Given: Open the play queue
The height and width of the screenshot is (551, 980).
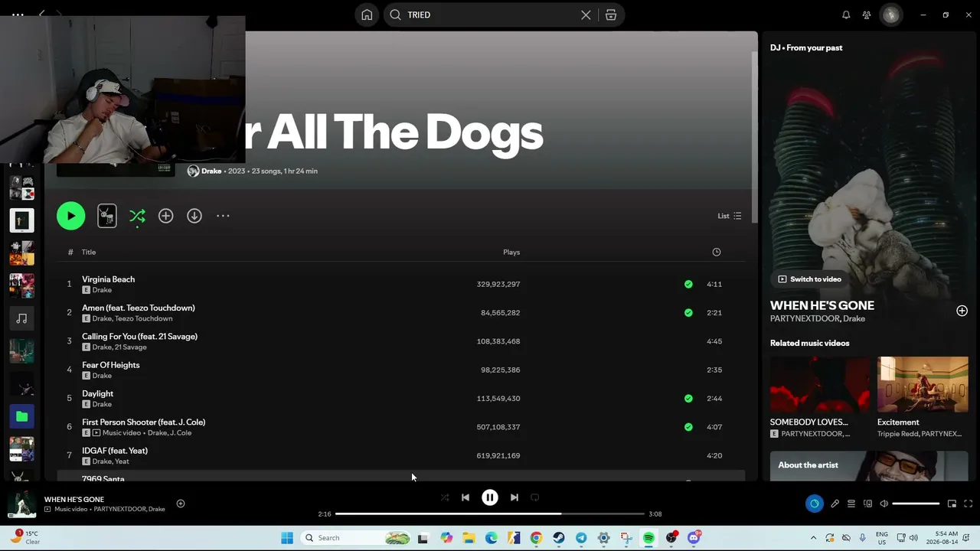Looking at the screenshot, I should [851, 504].
